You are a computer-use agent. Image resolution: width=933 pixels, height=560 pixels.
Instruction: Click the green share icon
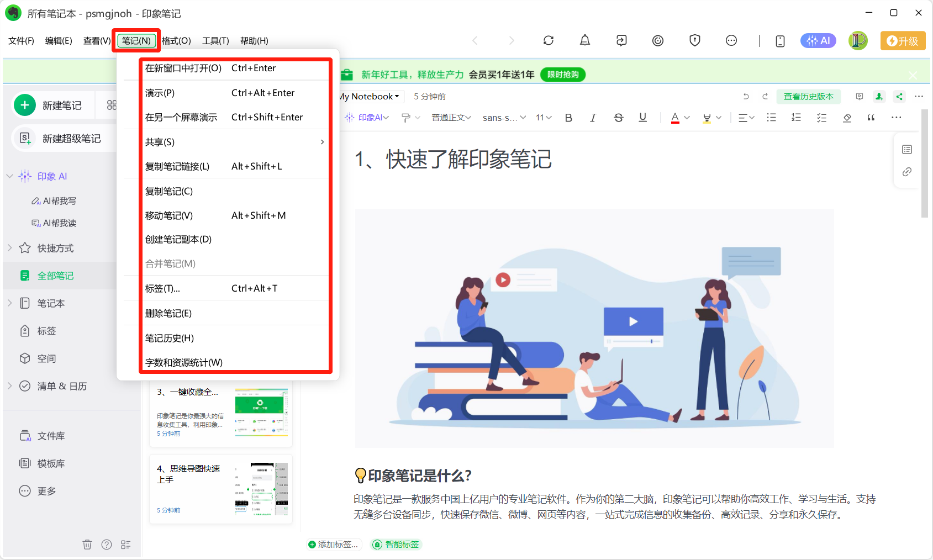click(x=899, y=96)
